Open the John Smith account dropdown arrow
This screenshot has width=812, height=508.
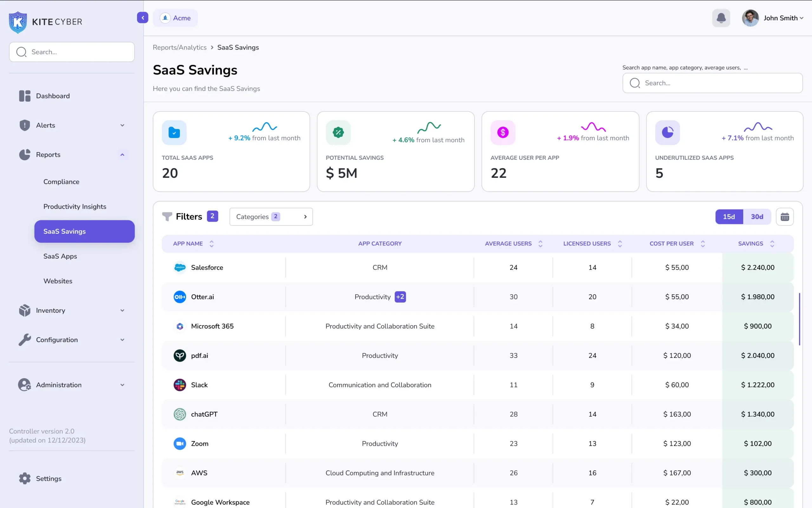point(802,18)
